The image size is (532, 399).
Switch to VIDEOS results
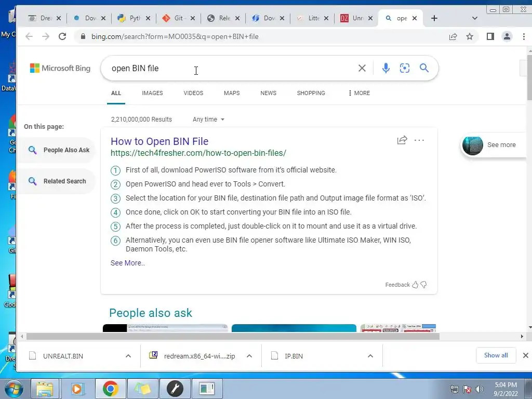193,93
